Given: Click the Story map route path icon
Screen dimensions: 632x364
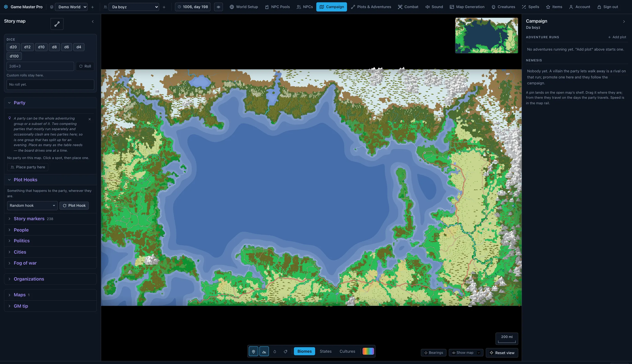Looking at the screenshot, I should pyautogui.click(x=57, y=24).
